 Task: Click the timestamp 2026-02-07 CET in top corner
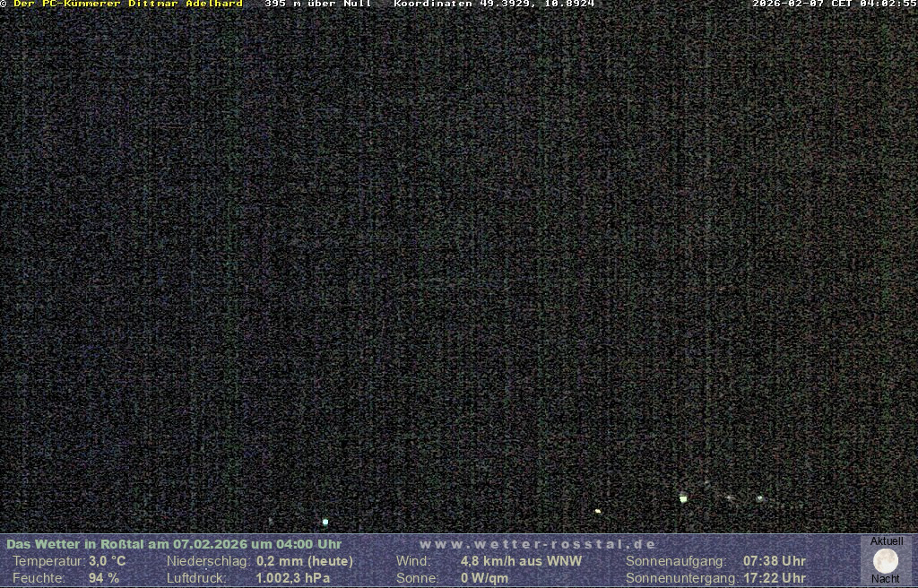(834, 4)
